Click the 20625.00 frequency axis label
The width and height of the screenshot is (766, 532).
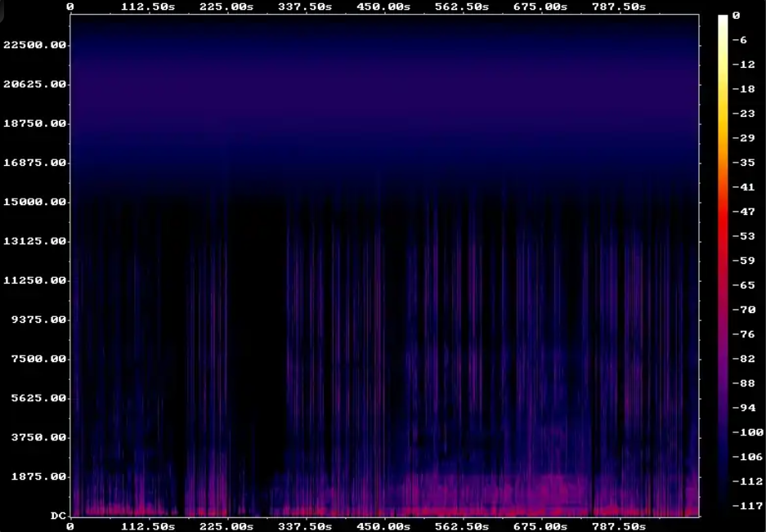34,84
